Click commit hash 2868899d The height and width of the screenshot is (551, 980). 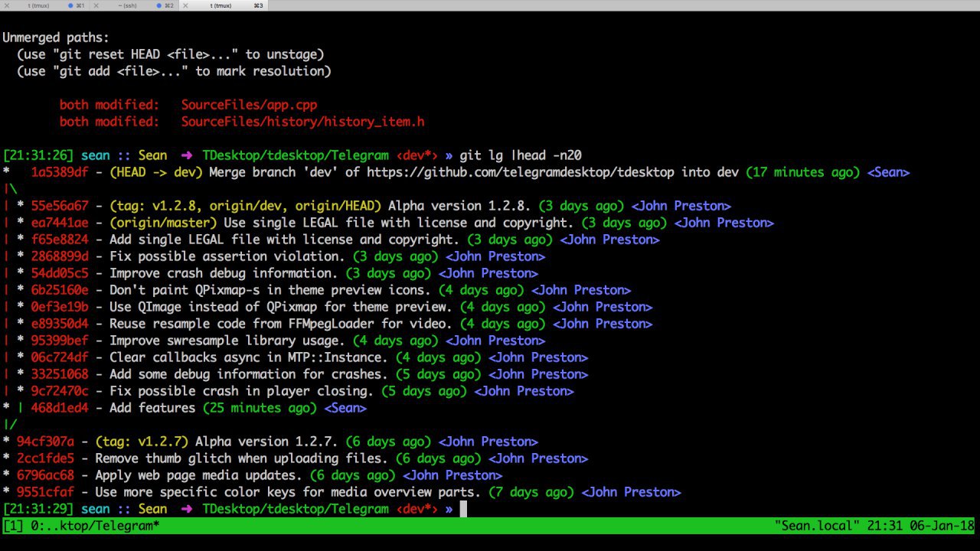[60, 256]
